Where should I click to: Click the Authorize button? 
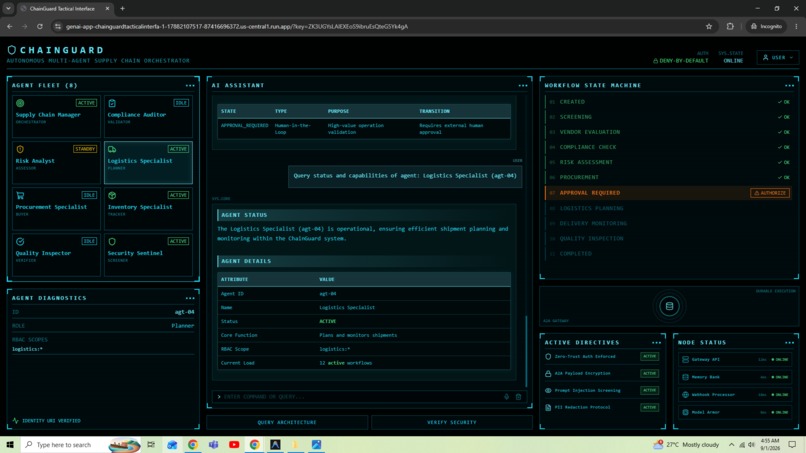tap(770, 193)
